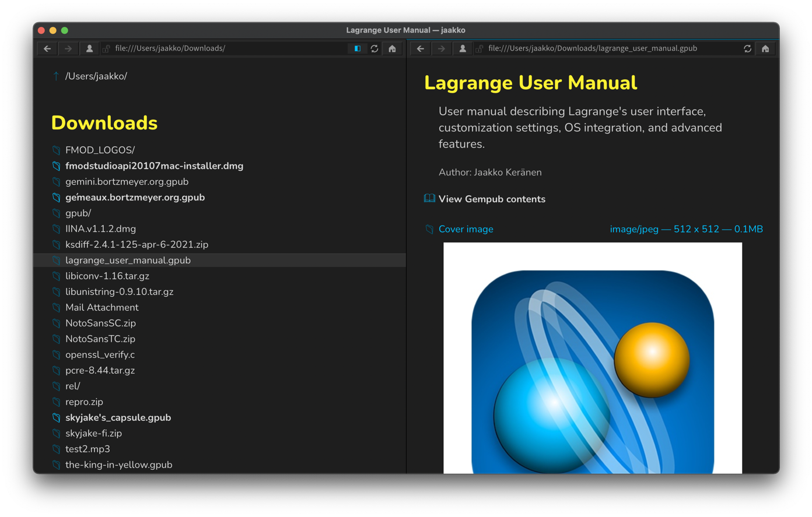The image size is (812, 517).
Task: Open test2.mp3 file
Action: (x=87, y=449)
